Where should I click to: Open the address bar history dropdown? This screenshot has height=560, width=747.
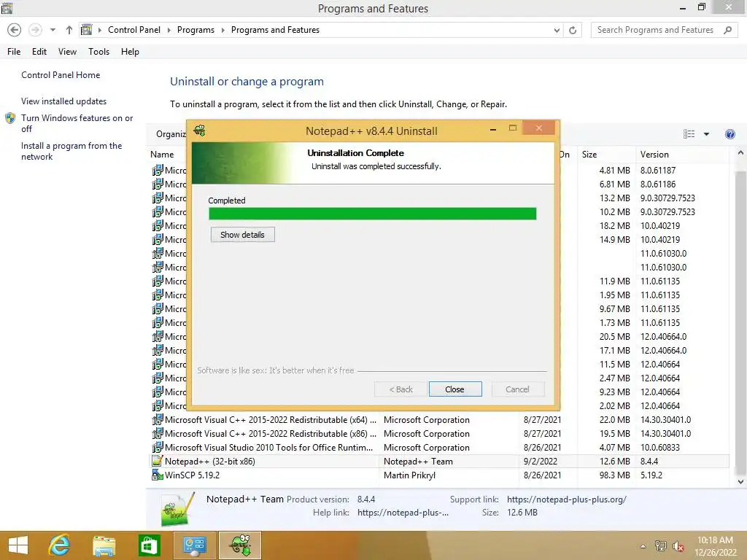click(x=557, y=30)
